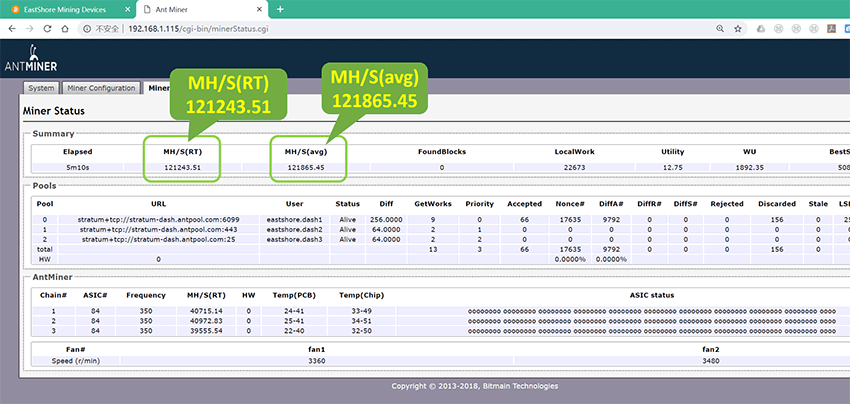Viewport: 850px width, 404px height.
Task: Click the GetWorks column header
Action: [x=433, y=204]
